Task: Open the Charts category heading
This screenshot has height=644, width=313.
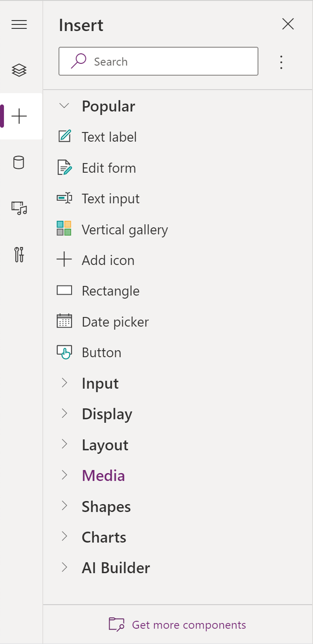Action: point(104,537)
